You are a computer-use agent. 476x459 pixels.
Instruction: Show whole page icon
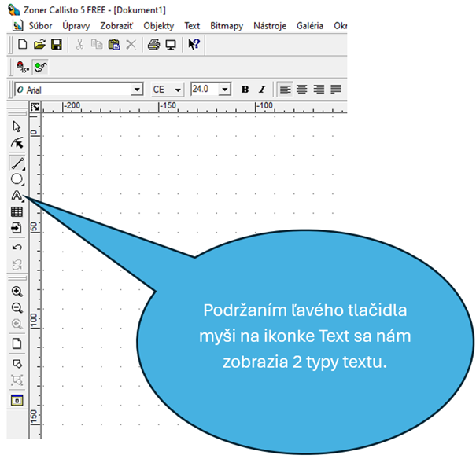pyautogui.click(x=17, y=343)
